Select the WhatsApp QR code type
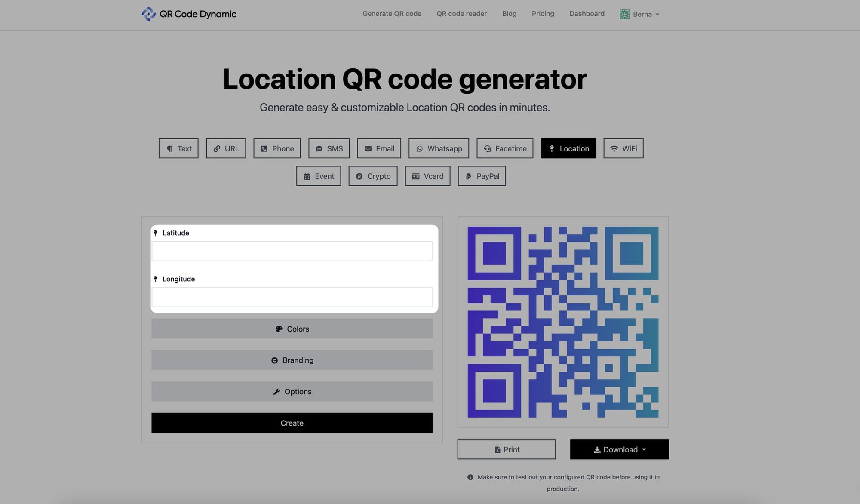 click(x=439, y=148)
